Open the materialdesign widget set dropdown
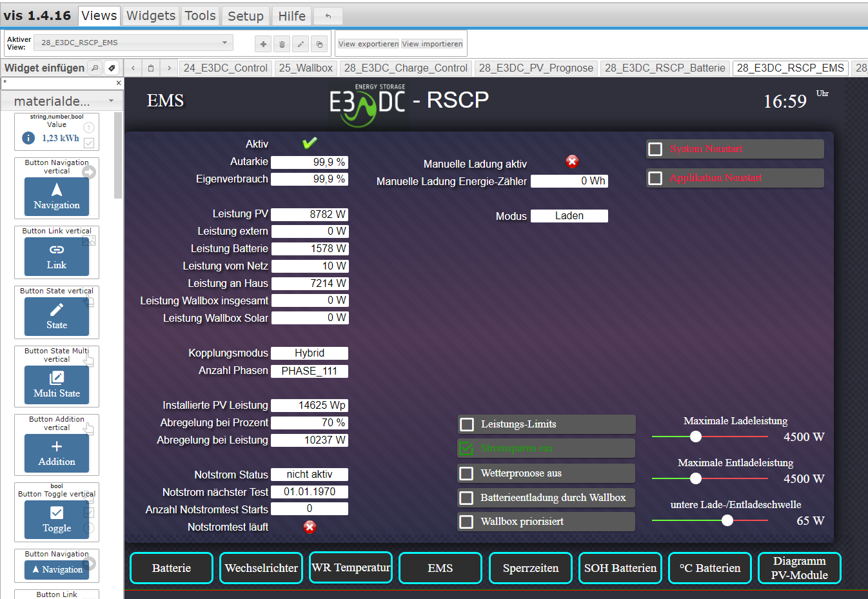 coord(63,101)
